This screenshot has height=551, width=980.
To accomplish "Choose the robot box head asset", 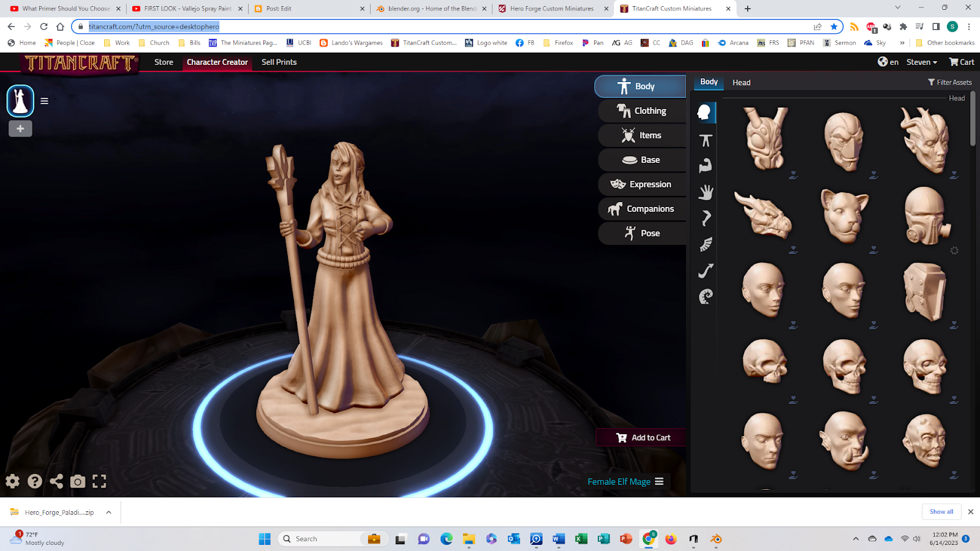I will click(925, 291).
